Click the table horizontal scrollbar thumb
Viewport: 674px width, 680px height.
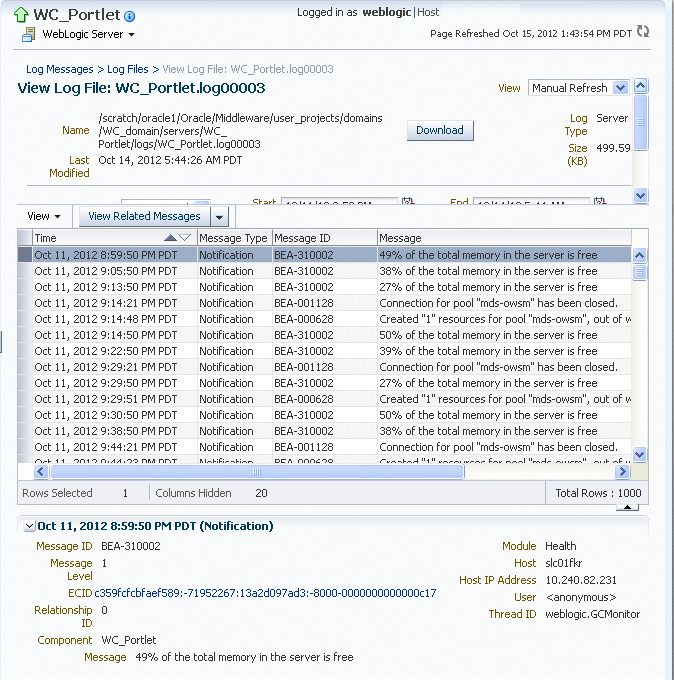(257, 471)
